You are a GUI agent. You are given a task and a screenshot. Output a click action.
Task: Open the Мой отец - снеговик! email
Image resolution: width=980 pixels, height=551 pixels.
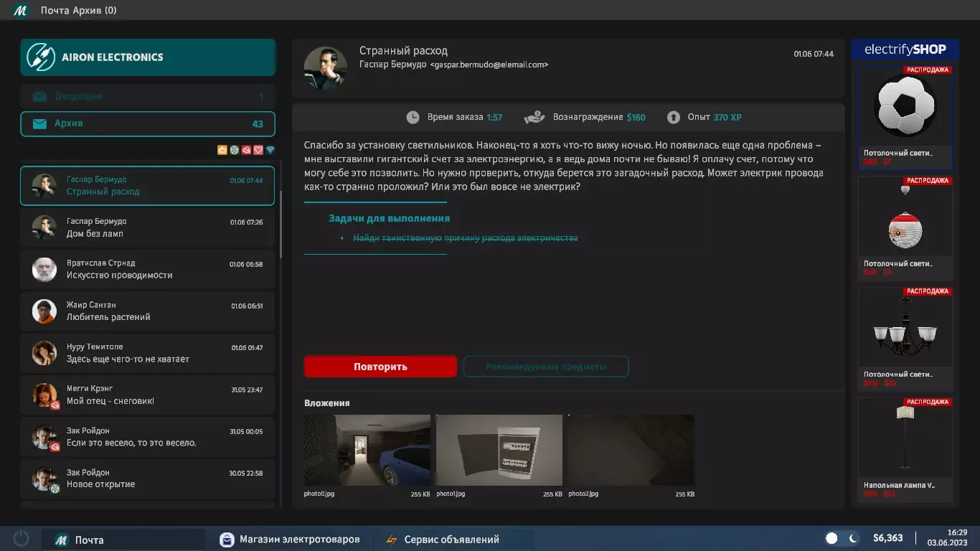pos(148,395)
